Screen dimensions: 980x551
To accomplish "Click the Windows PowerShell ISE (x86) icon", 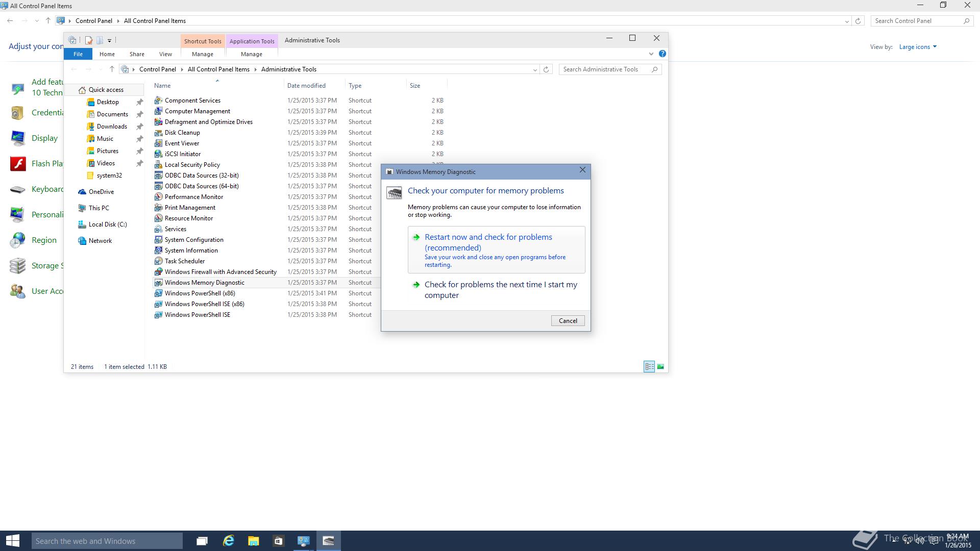I will point(158,304).
